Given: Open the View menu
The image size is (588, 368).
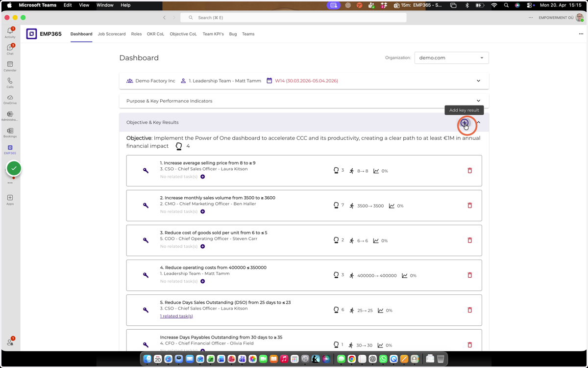Looking at the screenshot, I should click(84, 5).
